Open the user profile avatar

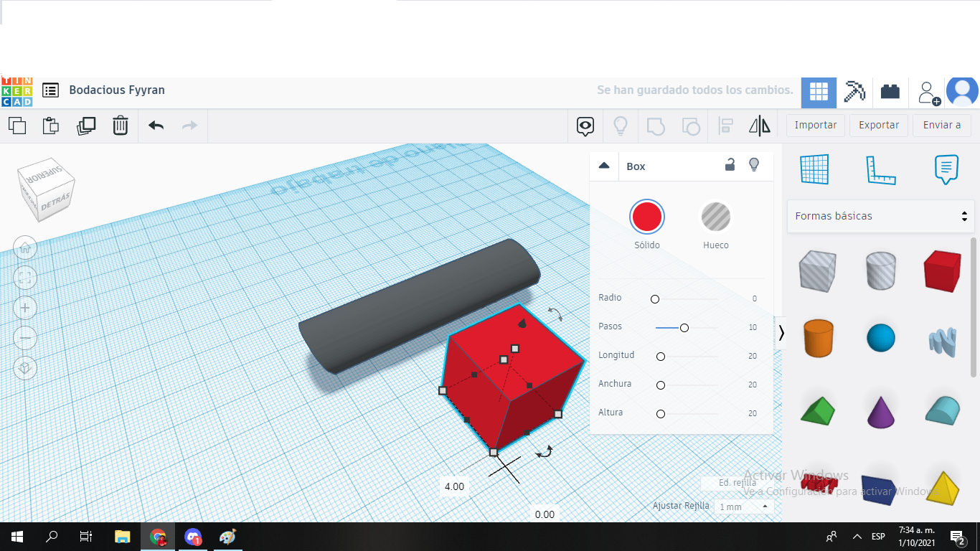point(962,92)
